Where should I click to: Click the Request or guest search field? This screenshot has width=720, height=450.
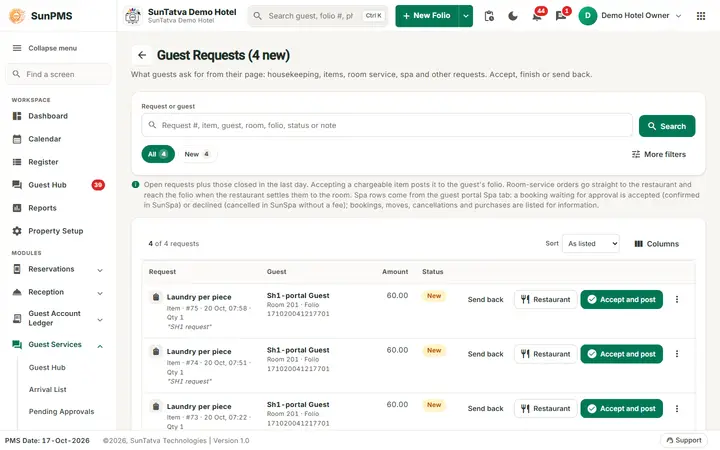(x=387, y=125)
